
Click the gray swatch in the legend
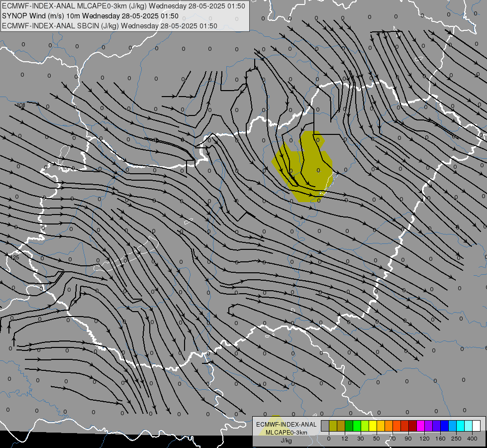(x=325, y=426)
